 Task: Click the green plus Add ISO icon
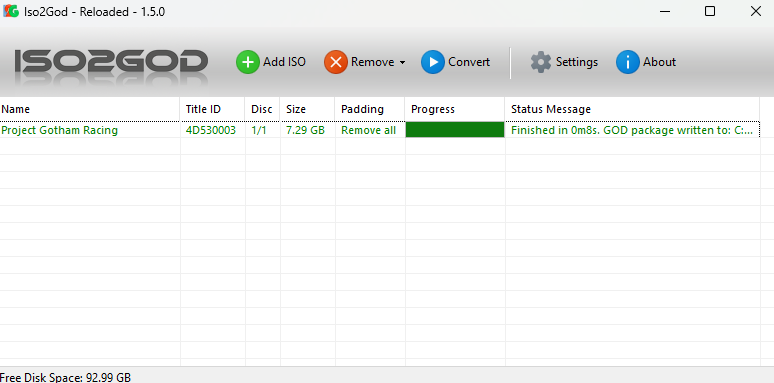(x=247, y=62)
